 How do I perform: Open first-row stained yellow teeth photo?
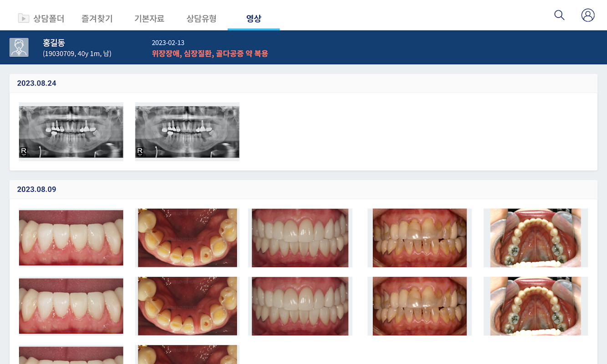(x=419, y=238)
